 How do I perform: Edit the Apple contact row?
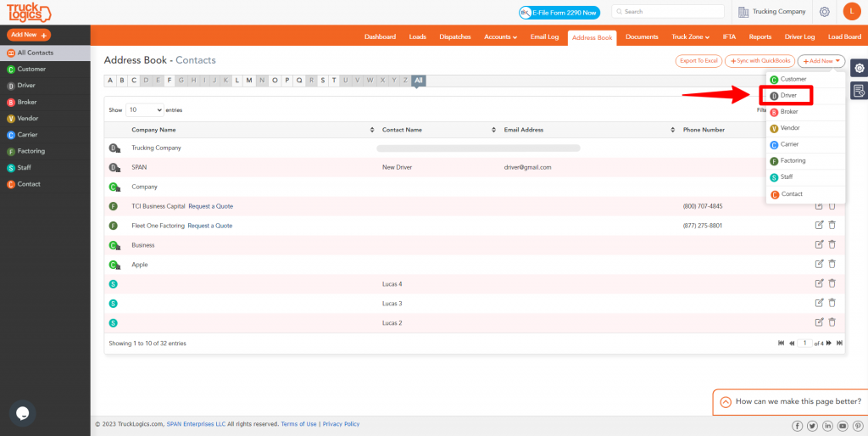click(x=820, y=264)
